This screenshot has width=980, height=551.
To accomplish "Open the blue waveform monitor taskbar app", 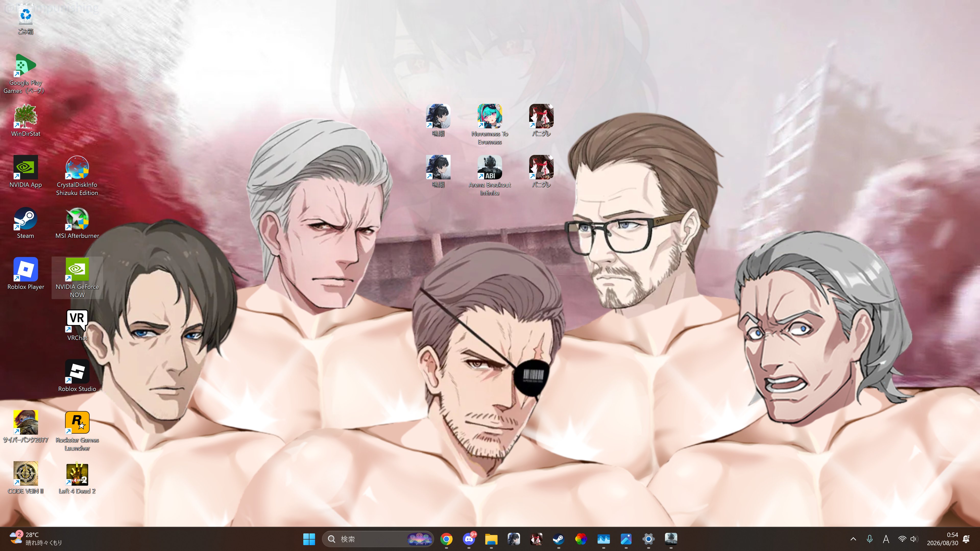I will click(603, 539).
